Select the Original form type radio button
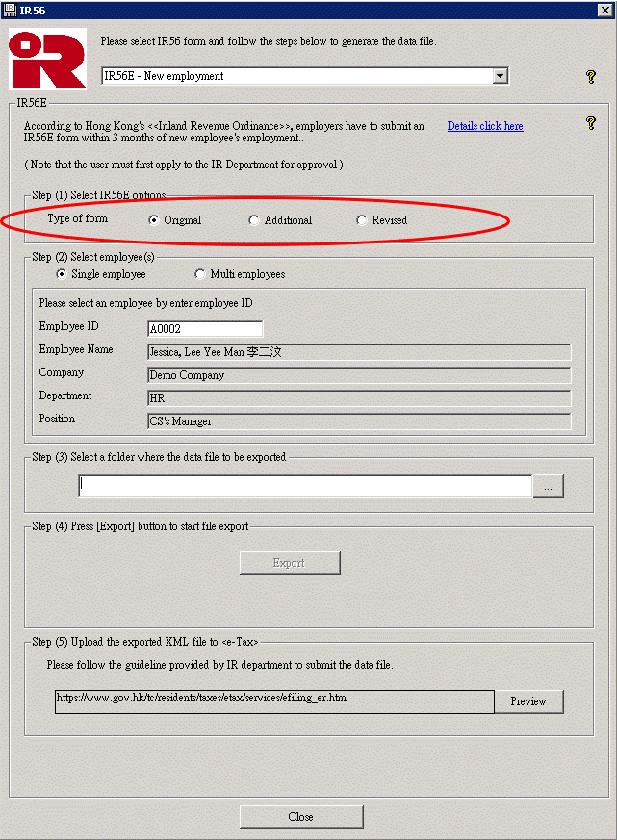Screen dimensions: 617x840 click(154, 220)
